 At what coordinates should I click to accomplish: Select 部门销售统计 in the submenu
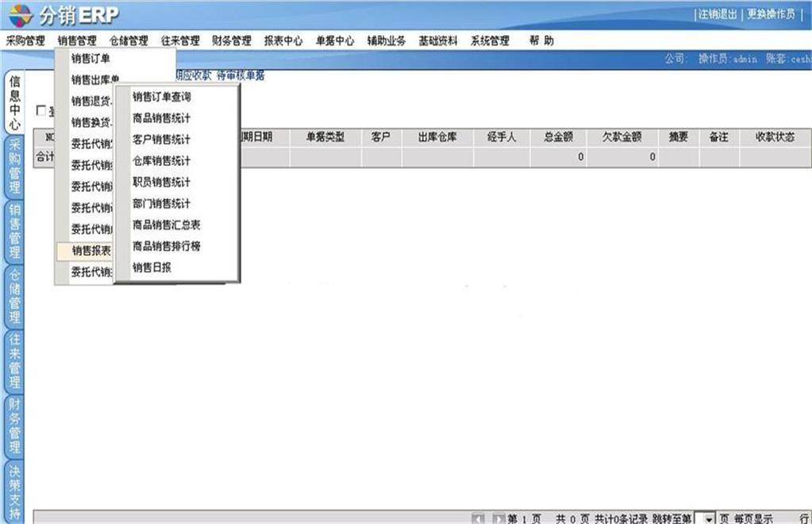click(162, 203)
